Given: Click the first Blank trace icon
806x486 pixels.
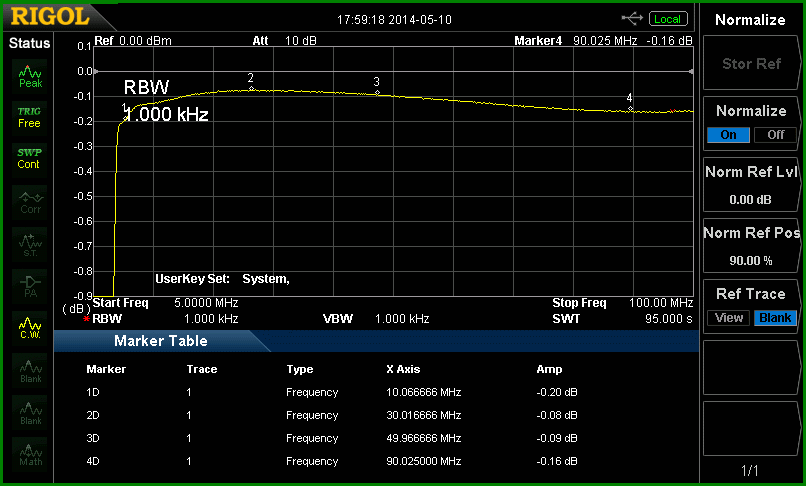Looking at the screenshot, I should [x=30, y=370].
